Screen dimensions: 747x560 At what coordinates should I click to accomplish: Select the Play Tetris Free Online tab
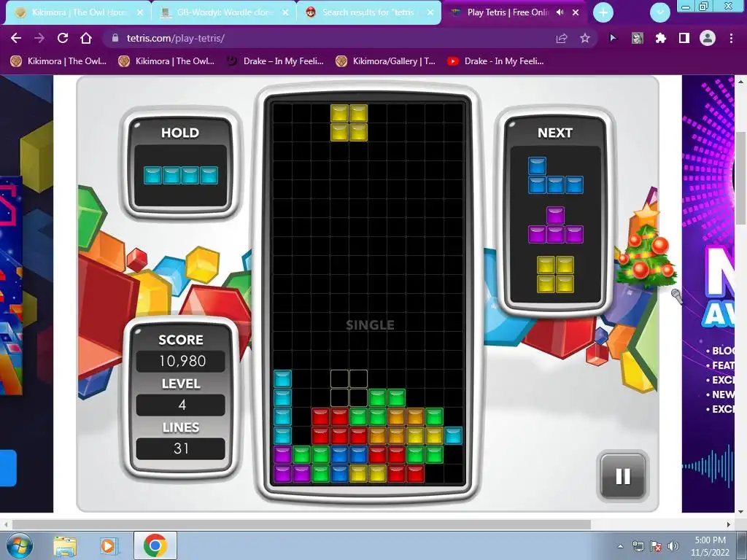[508, 12]
